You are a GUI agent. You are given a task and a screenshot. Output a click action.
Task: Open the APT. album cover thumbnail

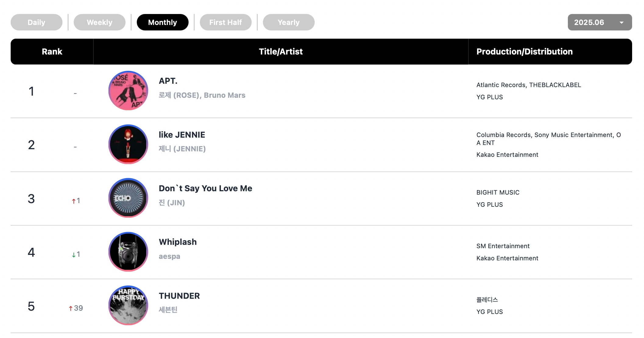click(128, 91)
